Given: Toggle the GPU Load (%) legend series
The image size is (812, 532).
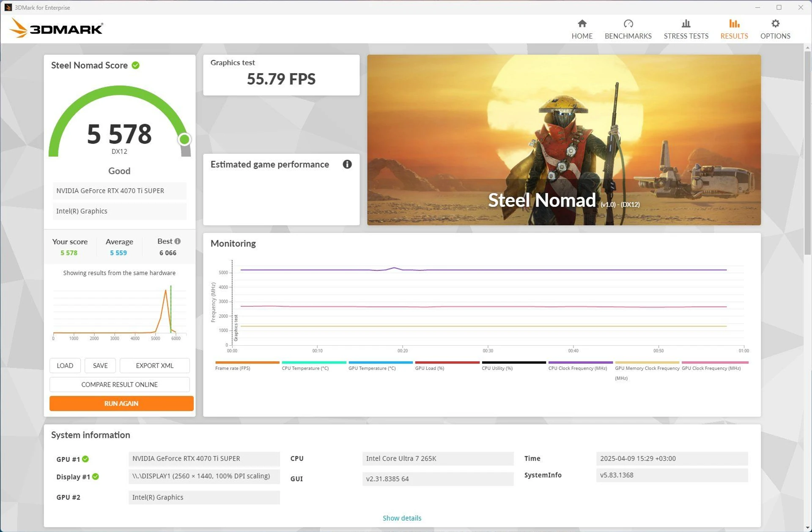Looking at the screenshot, I should pos(447,366).
